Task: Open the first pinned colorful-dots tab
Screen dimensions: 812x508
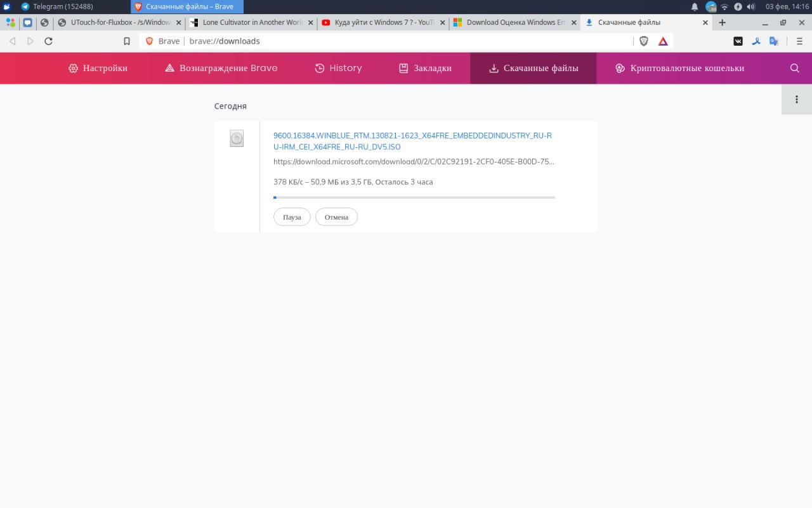Action: (x=11, y=22)
